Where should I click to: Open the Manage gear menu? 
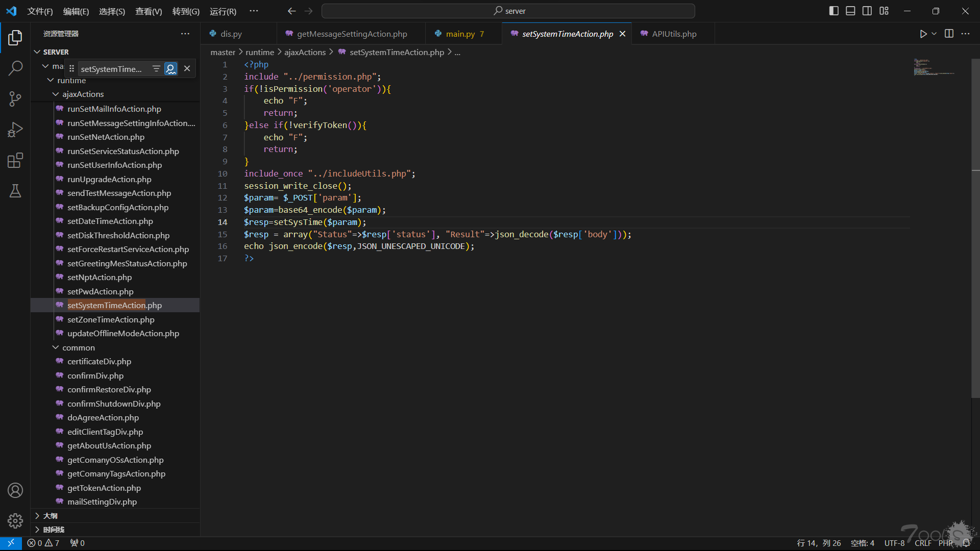point(15,521)
